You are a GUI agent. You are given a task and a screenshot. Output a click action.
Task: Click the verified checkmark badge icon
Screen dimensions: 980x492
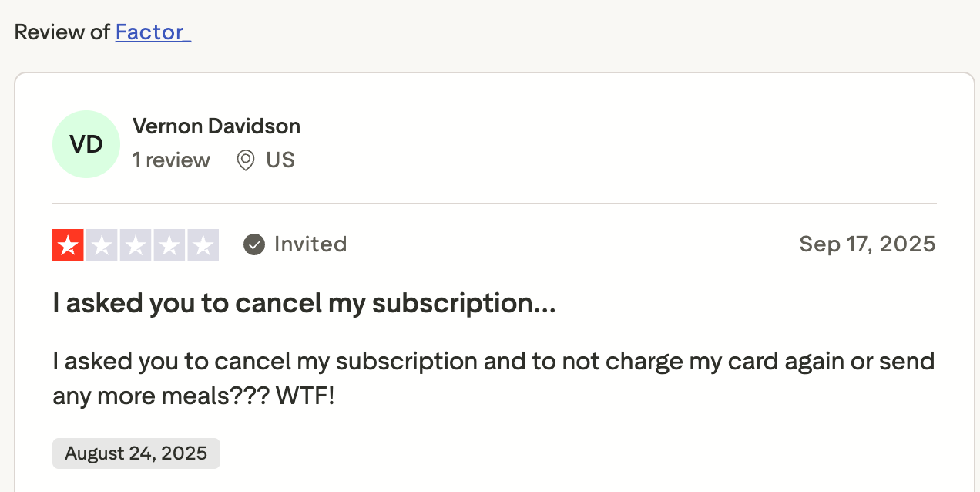click(254, 244)
